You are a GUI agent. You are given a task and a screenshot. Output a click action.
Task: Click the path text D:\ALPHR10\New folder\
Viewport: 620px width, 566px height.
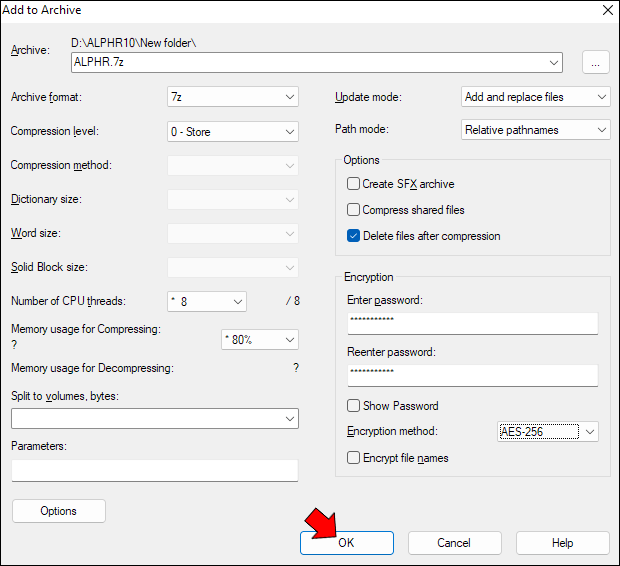pyautogui.click(x=134, y=43)
